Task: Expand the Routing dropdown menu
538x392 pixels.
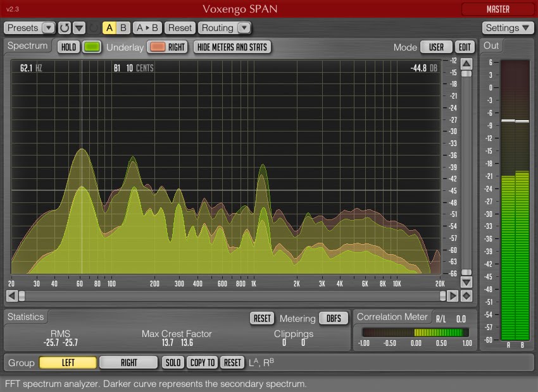Action: 225,28
